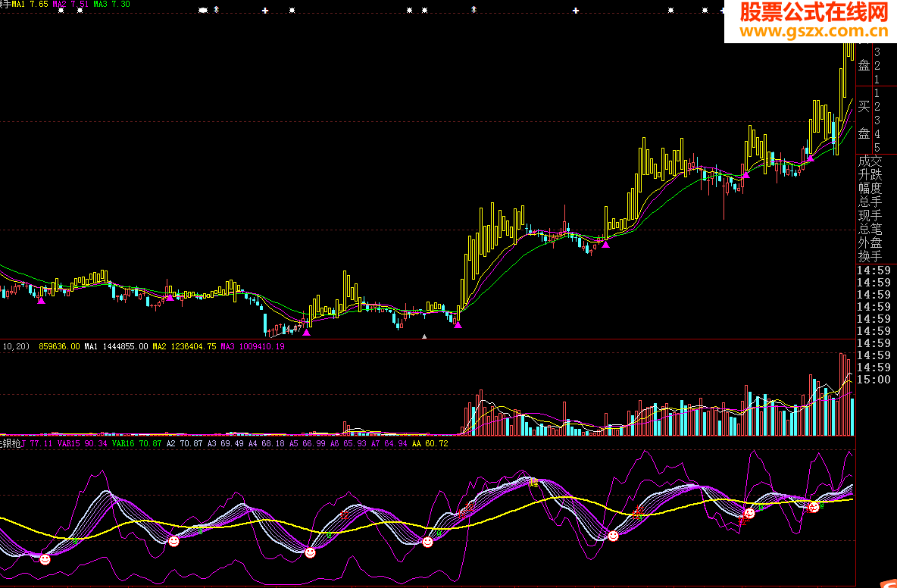This screenshot has height=588, width=897.
Task: Click the volume MA3 1009410.19 label
Action: click(x=253, y=346)
